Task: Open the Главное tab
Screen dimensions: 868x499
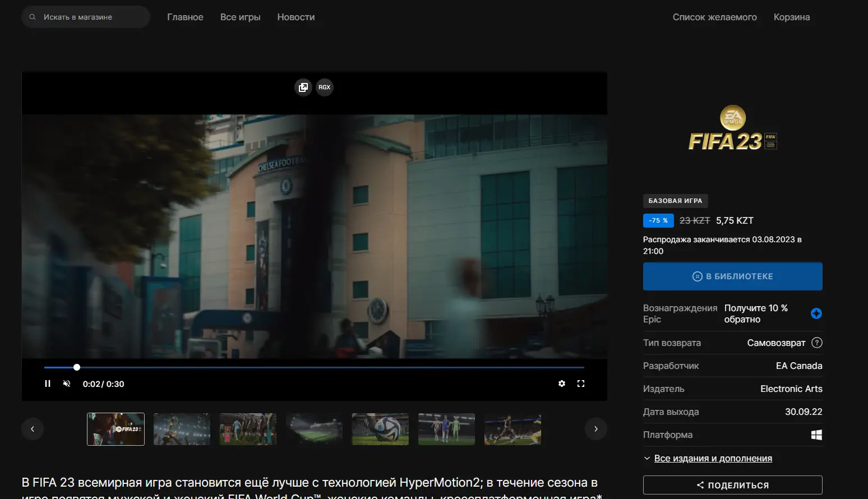Action: (x=185, y=17)
